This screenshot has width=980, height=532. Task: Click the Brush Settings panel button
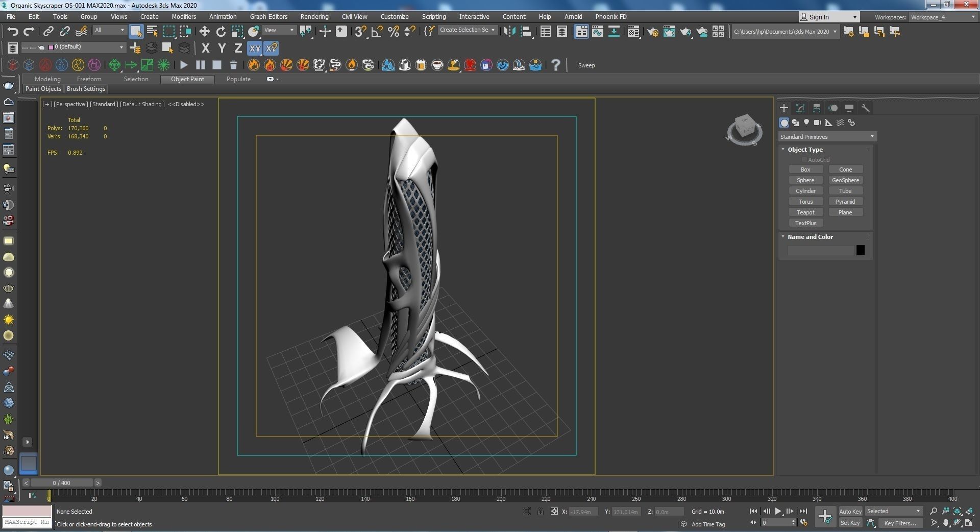pos(86,89)
